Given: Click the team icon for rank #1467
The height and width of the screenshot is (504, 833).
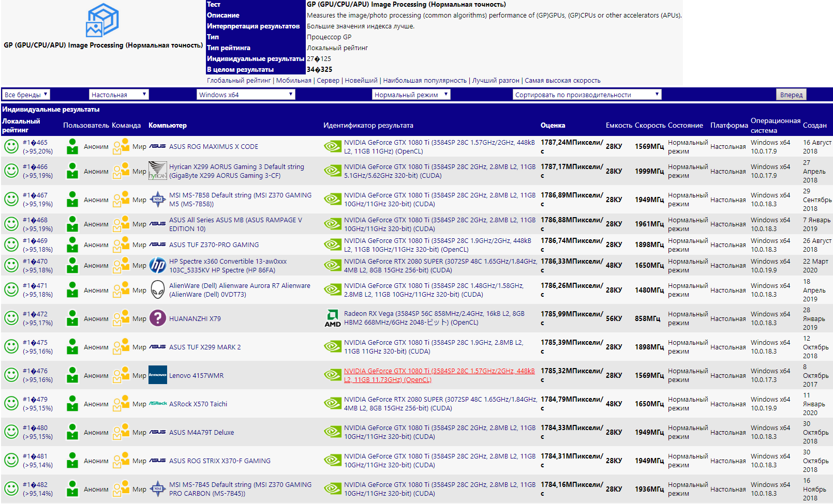Looking at the screenshot, I should (121, 199).
